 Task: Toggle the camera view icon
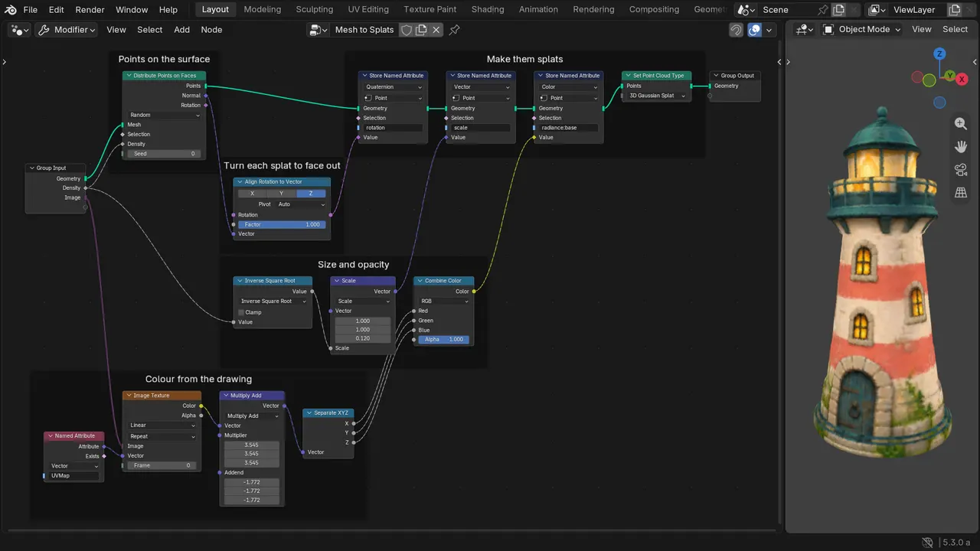coord(961,169)
